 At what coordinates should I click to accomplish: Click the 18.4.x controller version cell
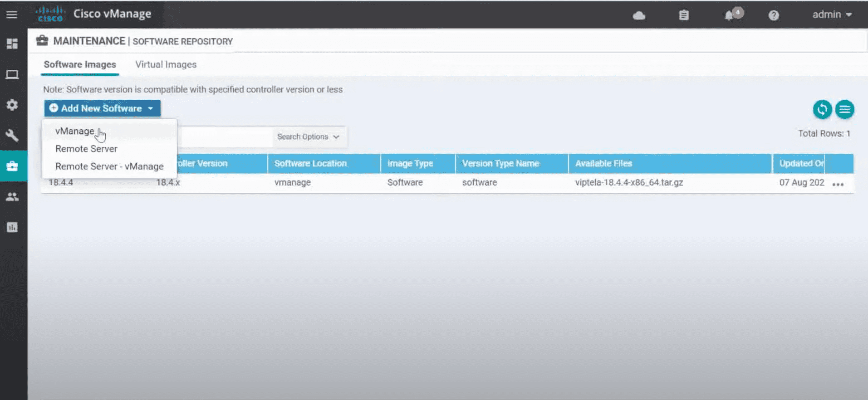(168, 182)
